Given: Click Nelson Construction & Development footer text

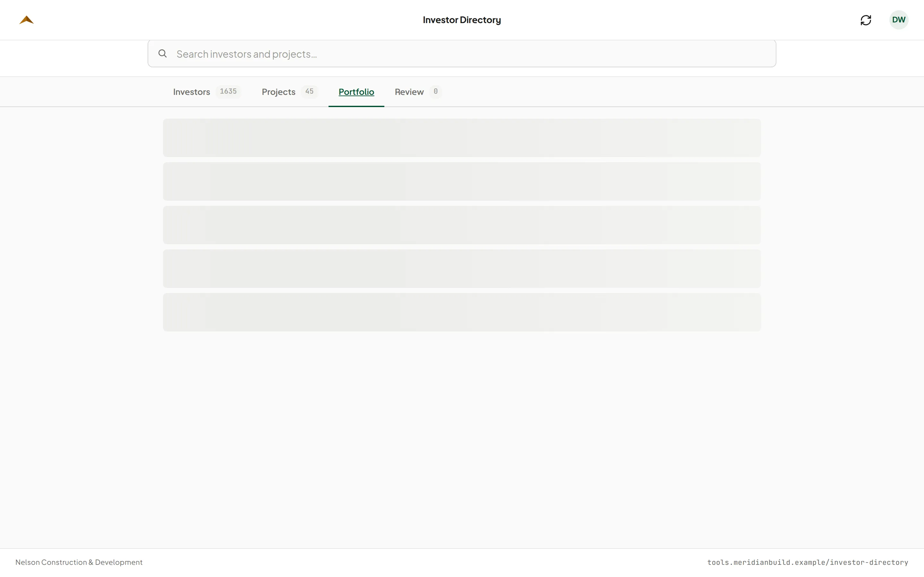Looking at the screenshot, I should tap(79, 562).
